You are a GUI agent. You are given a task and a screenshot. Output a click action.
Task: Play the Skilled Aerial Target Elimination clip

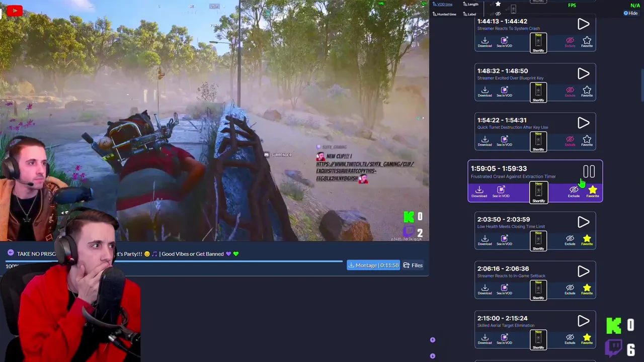pyautogui.click(x=583, y=321)
